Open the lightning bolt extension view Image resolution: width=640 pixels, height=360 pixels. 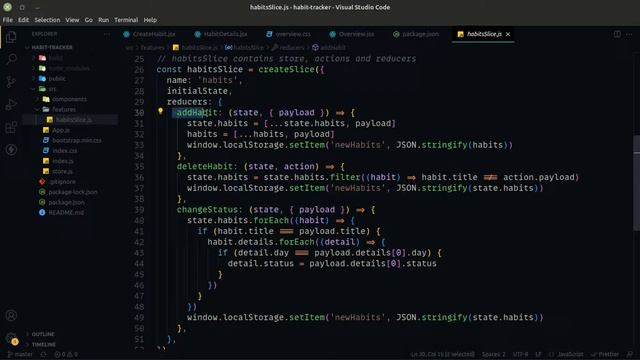click(11, 150)
